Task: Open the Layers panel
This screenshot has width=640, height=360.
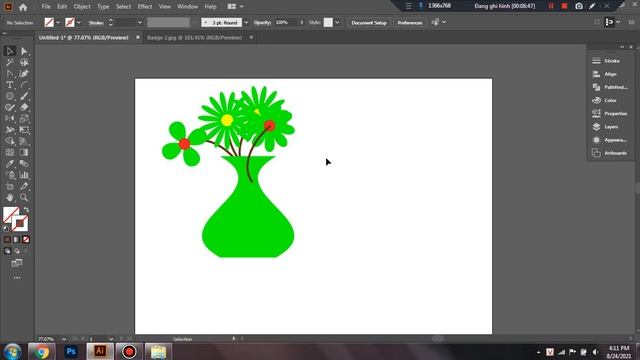Action: (610, 127)
